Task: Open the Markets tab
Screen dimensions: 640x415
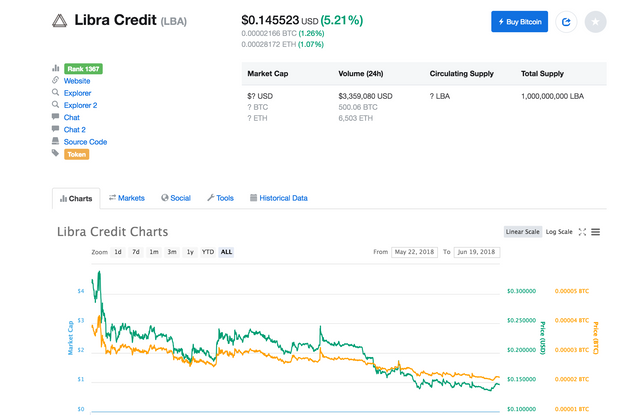Action: click(x=127, y=198)
